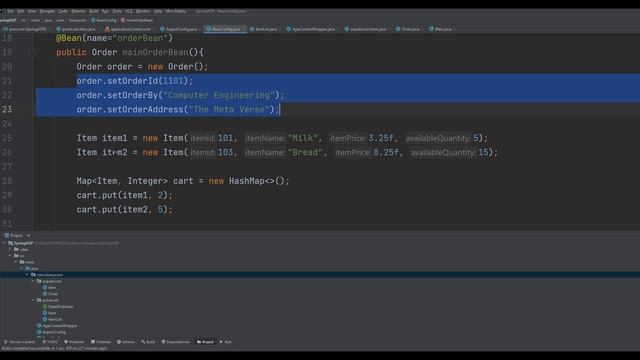Click mainOrderBean method in breadcrumb bar
The image size is (640, 360).
(137, 20)
